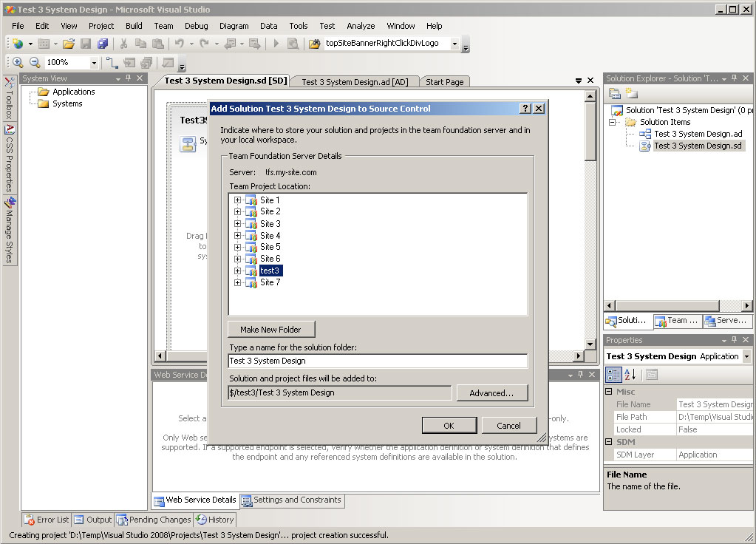Open the Diagram menu

pos(234,26)
